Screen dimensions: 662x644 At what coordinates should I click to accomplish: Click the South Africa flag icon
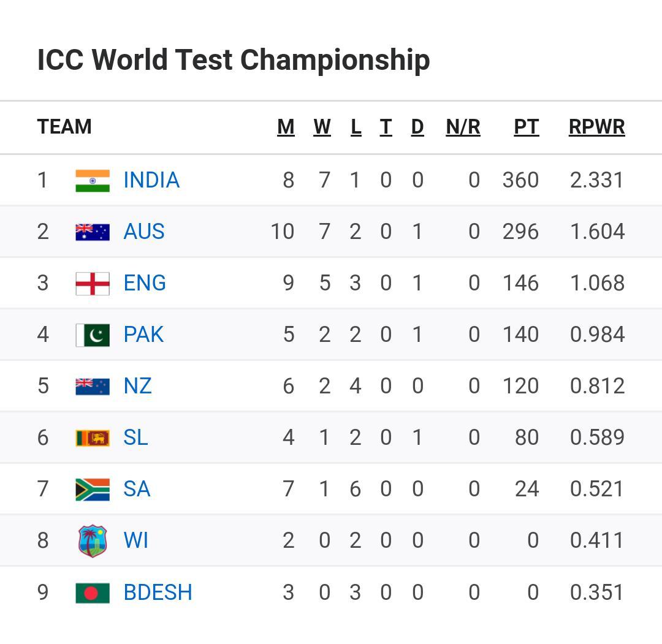pos(93,490)
